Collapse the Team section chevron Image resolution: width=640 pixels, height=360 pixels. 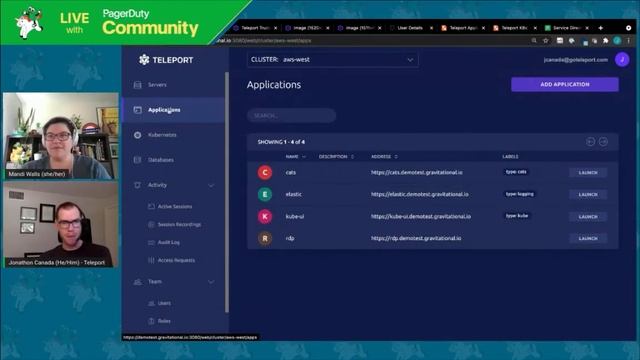pyautogui.click(x=211, y=282)
